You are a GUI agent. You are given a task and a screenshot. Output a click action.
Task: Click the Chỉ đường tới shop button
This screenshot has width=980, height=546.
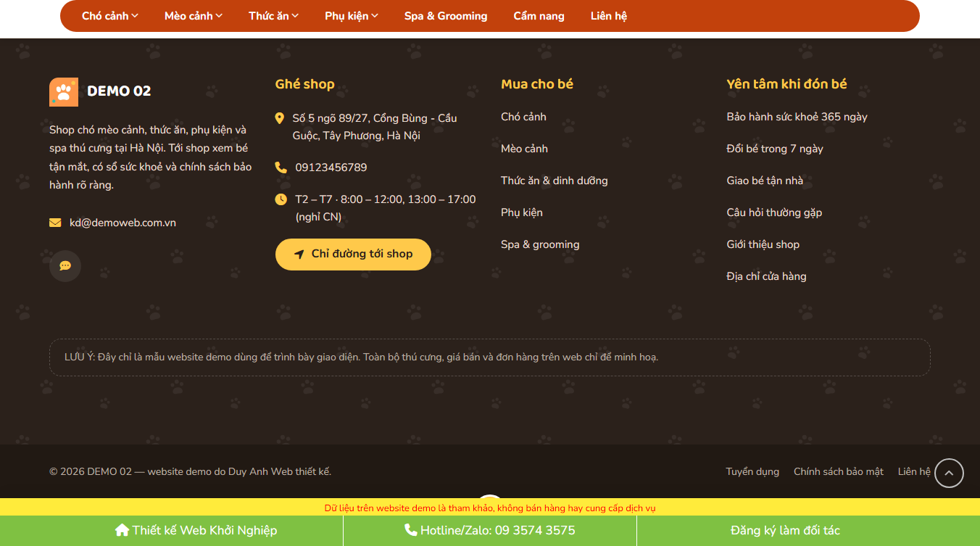pyautogui.click(x=353, y=255)
